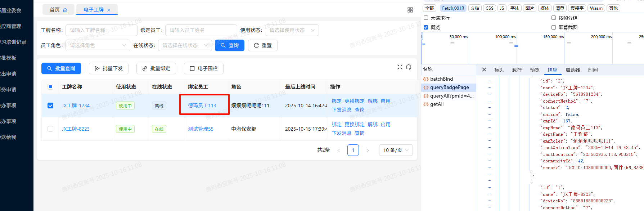644x211 pixels.
Task: Click 查岗 in the JX工牌-8223 row
Action: [x=360, y=133]
